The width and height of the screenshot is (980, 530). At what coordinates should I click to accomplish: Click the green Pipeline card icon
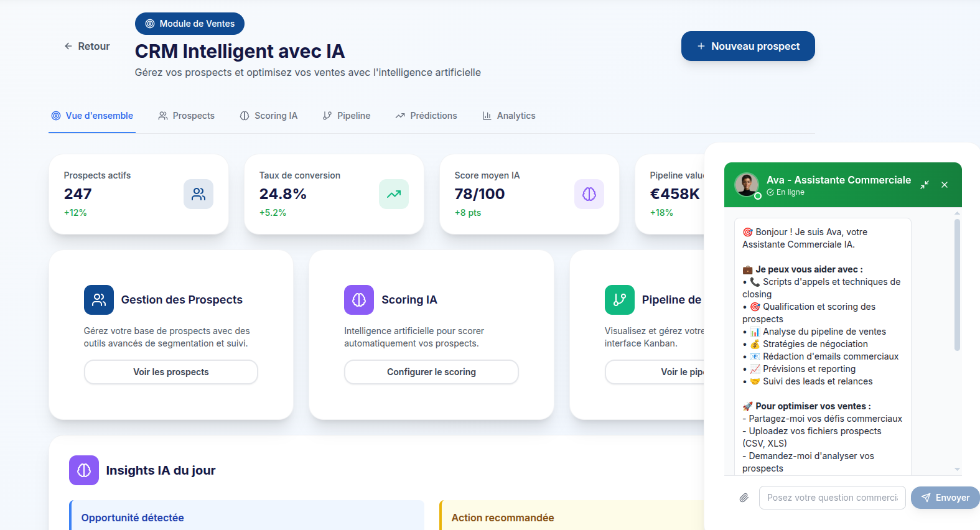620,300
